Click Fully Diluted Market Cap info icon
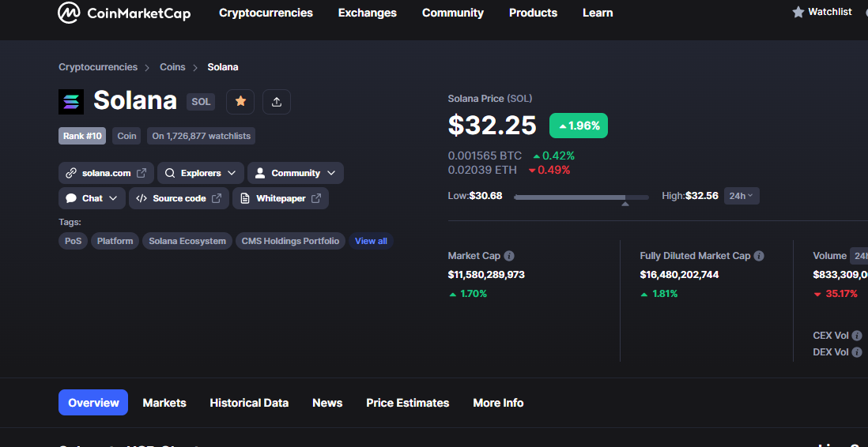The height and width of the screenshot is (447, 868). click(x=759, y=256)
